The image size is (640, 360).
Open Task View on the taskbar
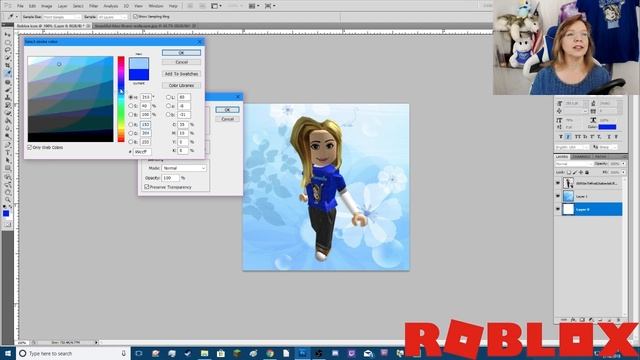click(139, 353)
